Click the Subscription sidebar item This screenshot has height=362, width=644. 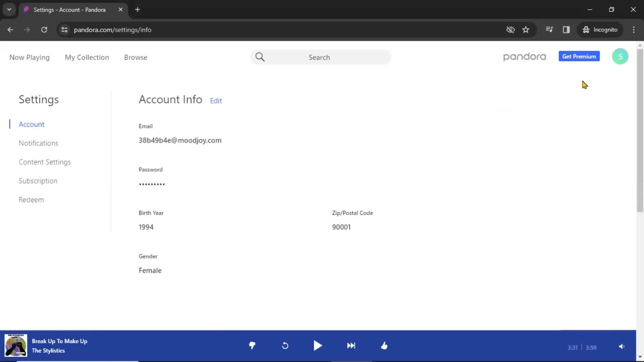coord(38,181)
